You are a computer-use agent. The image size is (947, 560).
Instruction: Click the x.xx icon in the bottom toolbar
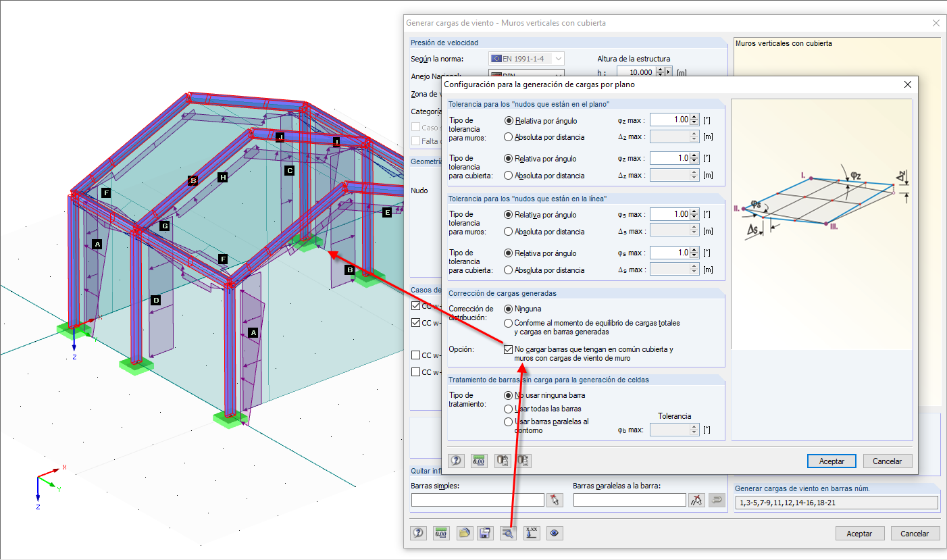click(532, 533)
